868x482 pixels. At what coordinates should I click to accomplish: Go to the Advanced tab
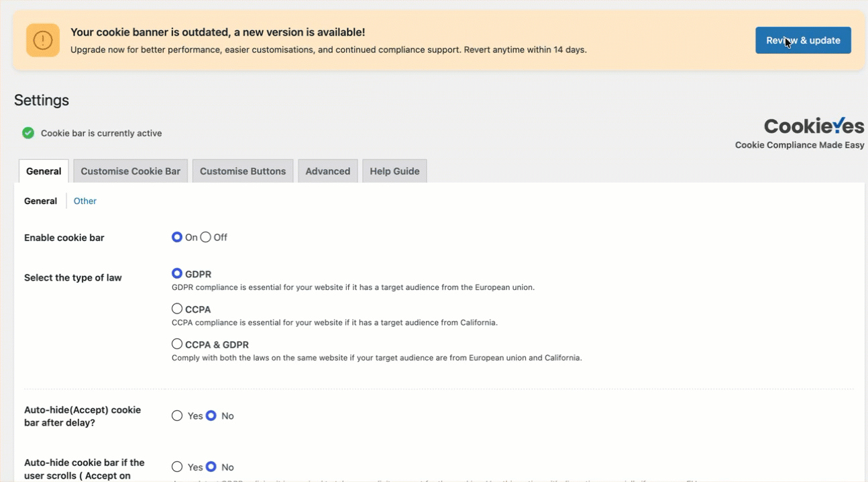(x=328, y=171)
